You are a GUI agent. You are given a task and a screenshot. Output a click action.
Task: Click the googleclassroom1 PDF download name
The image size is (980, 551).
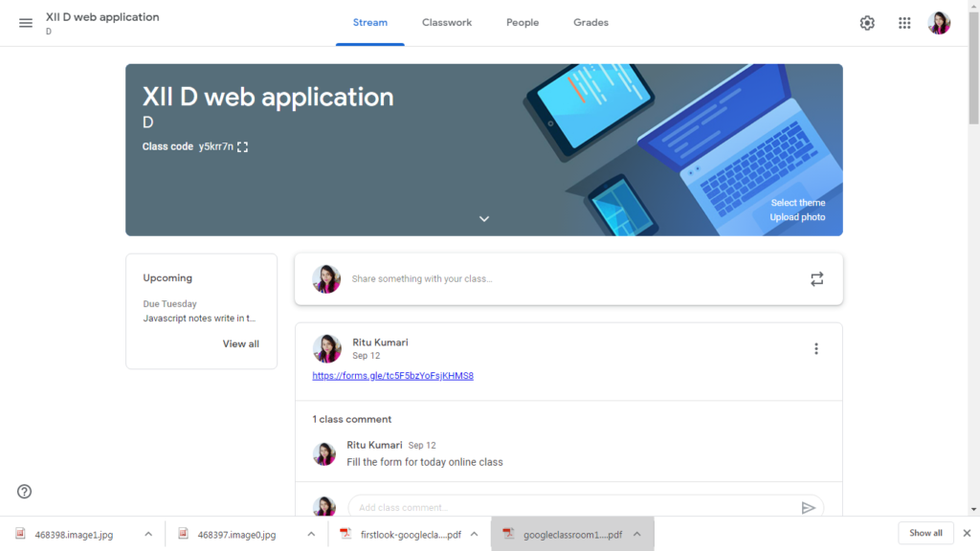point(572,535)
